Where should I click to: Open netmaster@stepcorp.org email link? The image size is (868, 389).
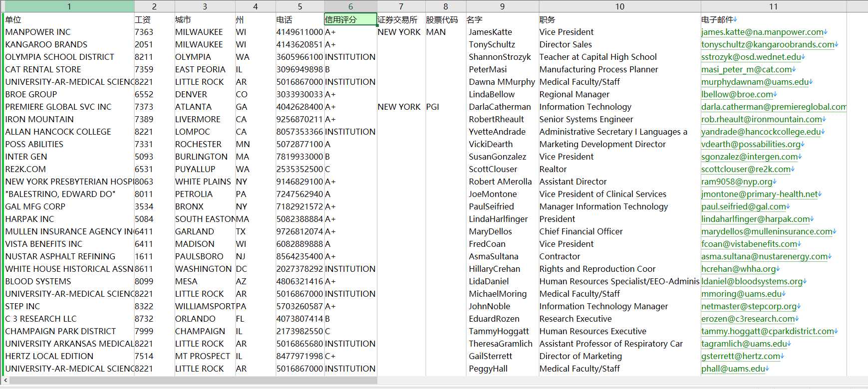pyautogui.click(x=749, y=306)
